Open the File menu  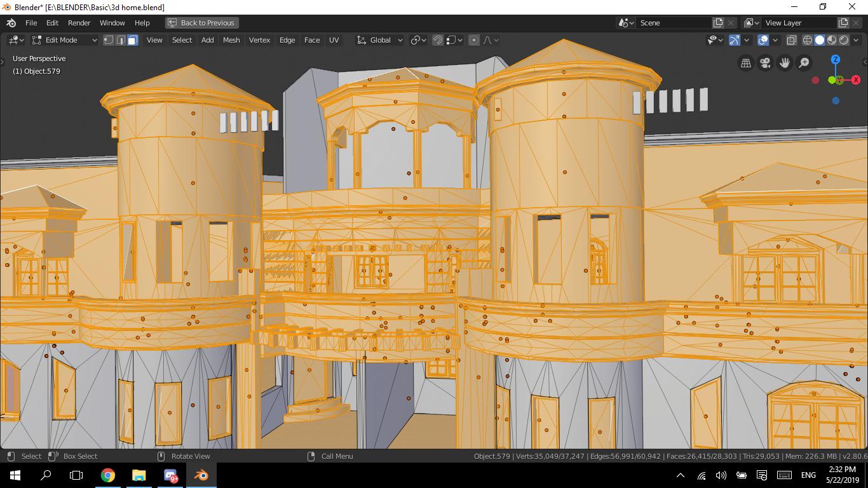click(x=31, y=23)
